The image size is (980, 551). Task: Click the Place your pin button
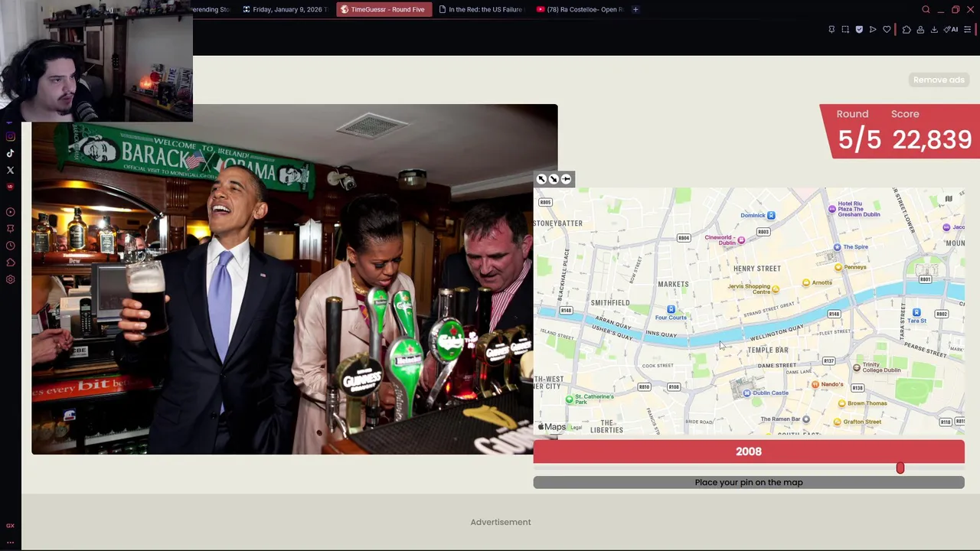click(x=749, y=482)
